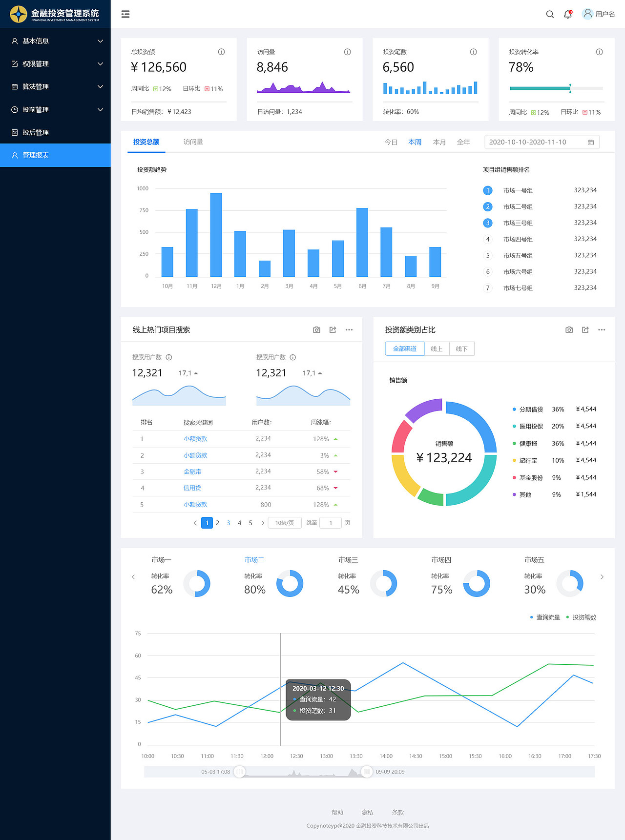This screenshot has height=840, width=625.
Task: Open more options for 线上热门项目搜索
Action: pyautogui.click(x=349, y=330)
